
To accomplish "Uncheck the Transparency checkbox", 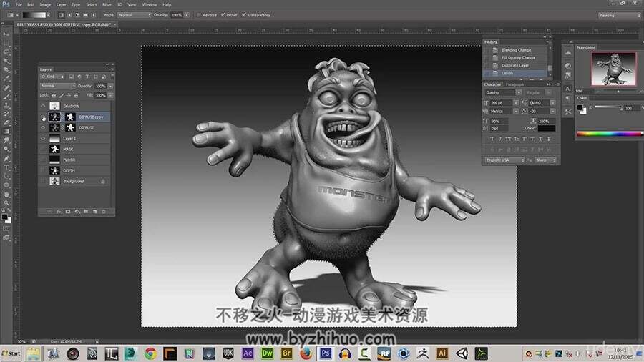I will pos(243,15).
